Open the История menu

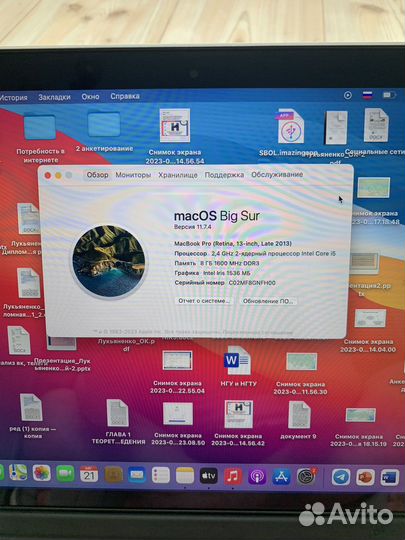pos(14,98)
